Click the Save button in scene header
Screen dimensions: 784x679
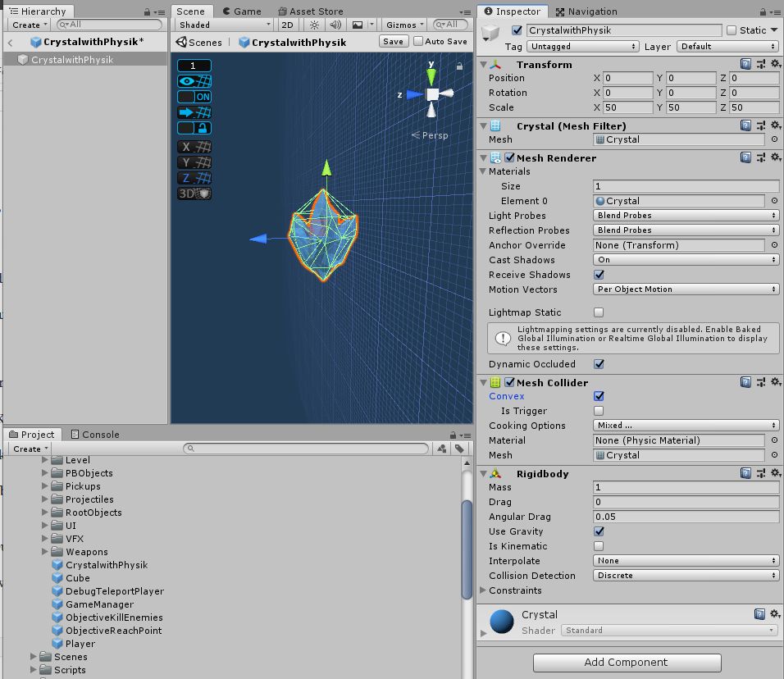click(393, 41)
